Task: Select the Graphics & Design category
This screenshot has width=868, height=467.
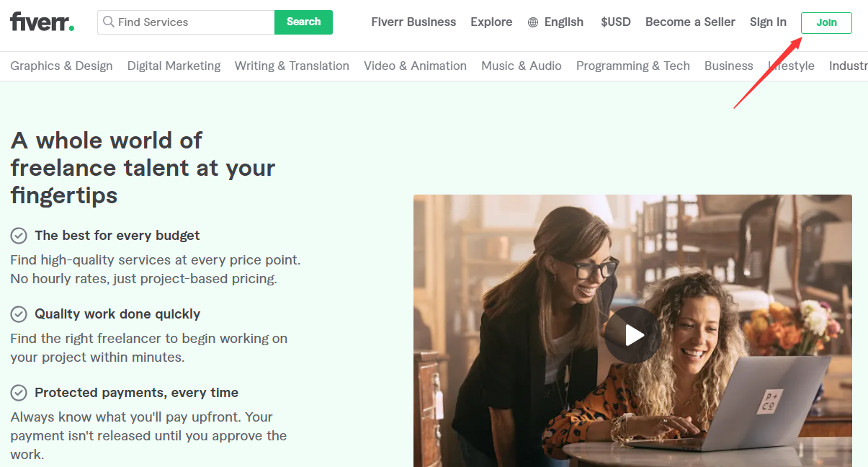Action: (x=61, y=66)
